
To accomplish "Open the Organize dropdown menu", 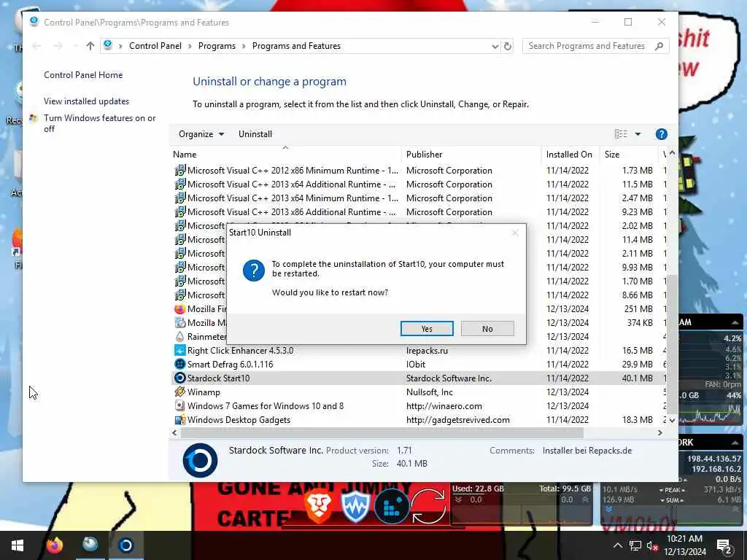I will coord(201,134).
